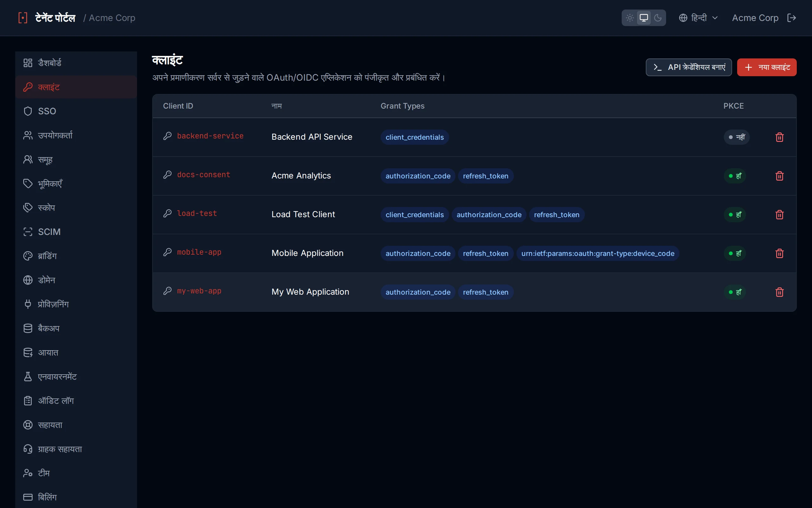
Task: Click key icon beside my-web-app
Action: click(x=167, y=291)
